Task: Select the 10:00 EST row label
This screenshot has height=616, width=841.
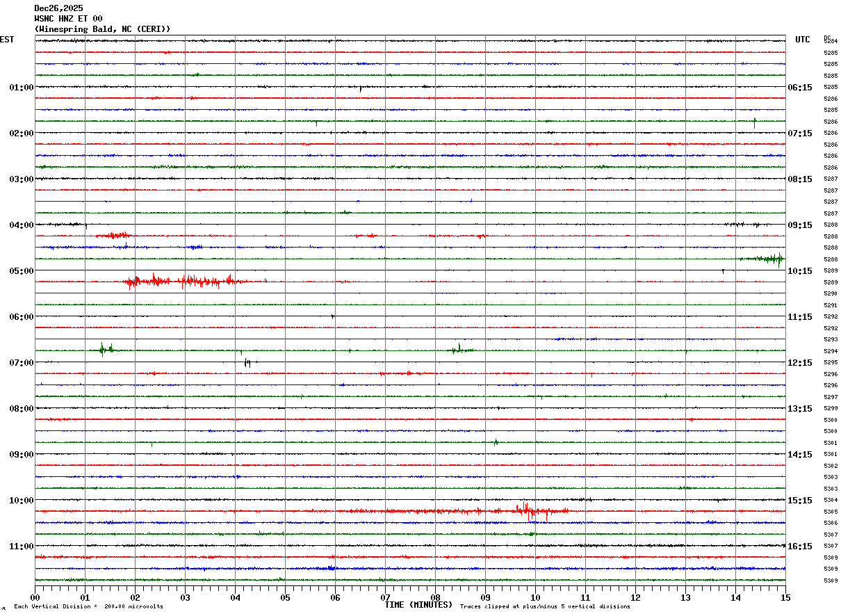Action: (x=22, y=501)
